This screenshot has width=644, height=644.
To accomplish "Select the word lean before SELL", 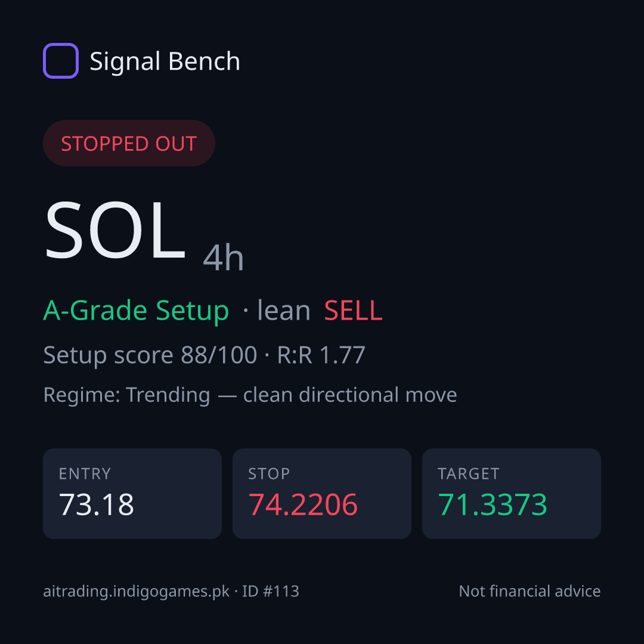I will click(283, 310).
